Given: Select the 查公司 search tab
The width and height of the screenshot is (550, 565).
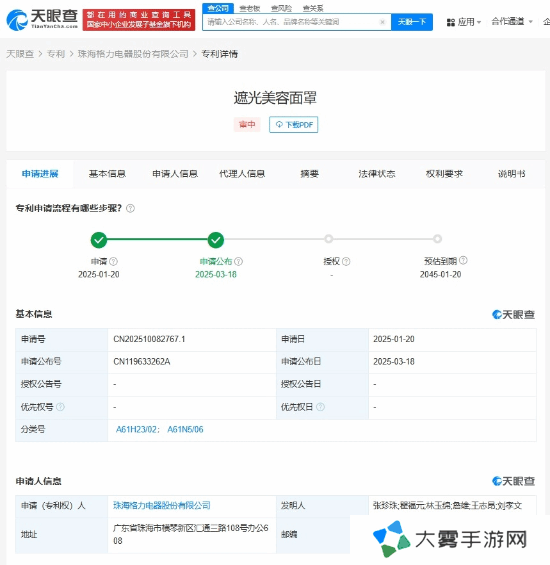Looking at the screenshot, I should pyautogui.click(x=218, y=8).
